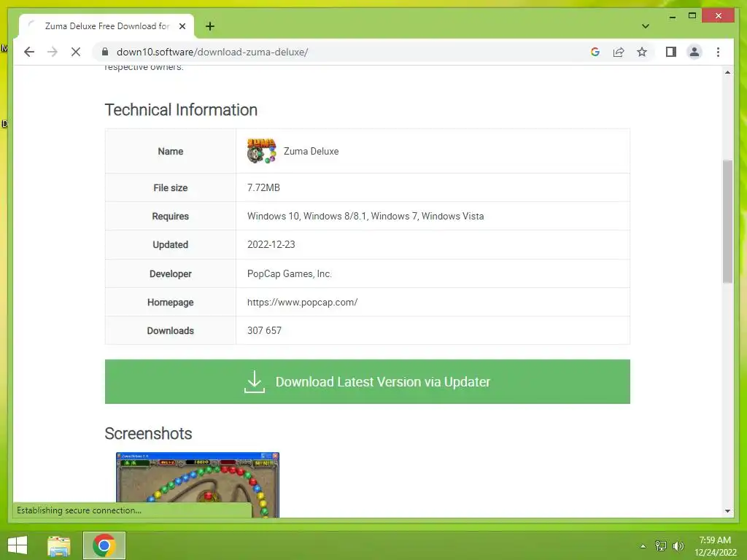Click the 'Screenshots' heading
The height and width of the screenshot is (560, 747).
148,433
